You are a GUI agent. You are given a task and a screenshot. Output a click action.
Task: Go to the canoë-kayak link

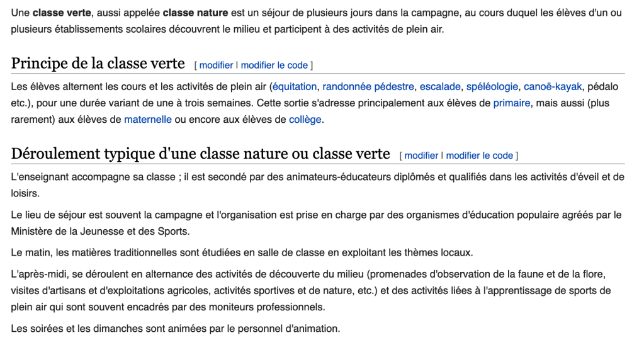click(x=553, y=87)
